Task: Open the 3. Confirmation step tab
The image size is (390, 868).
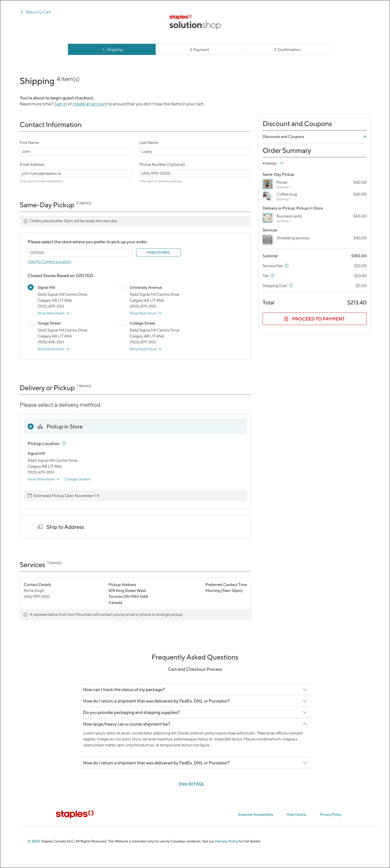Action: click(287, 50)
